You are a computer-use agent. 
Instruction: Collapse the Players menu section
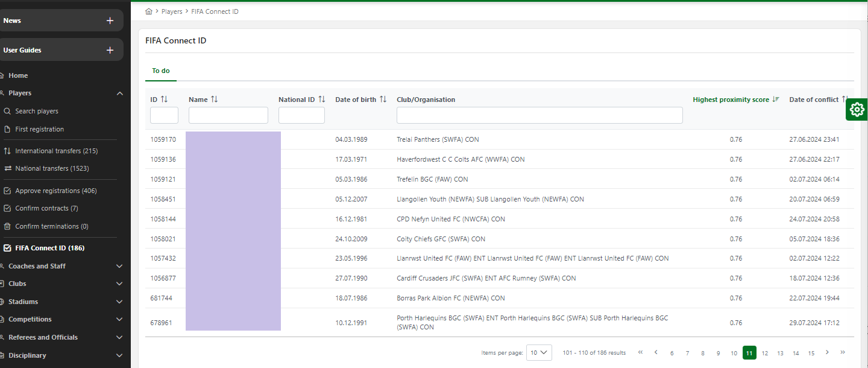pos(119,94)
